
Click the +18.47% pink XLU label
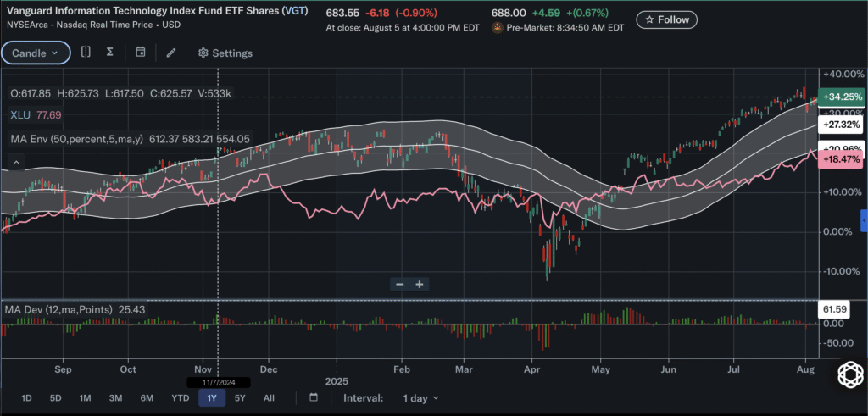click(840, 158)
